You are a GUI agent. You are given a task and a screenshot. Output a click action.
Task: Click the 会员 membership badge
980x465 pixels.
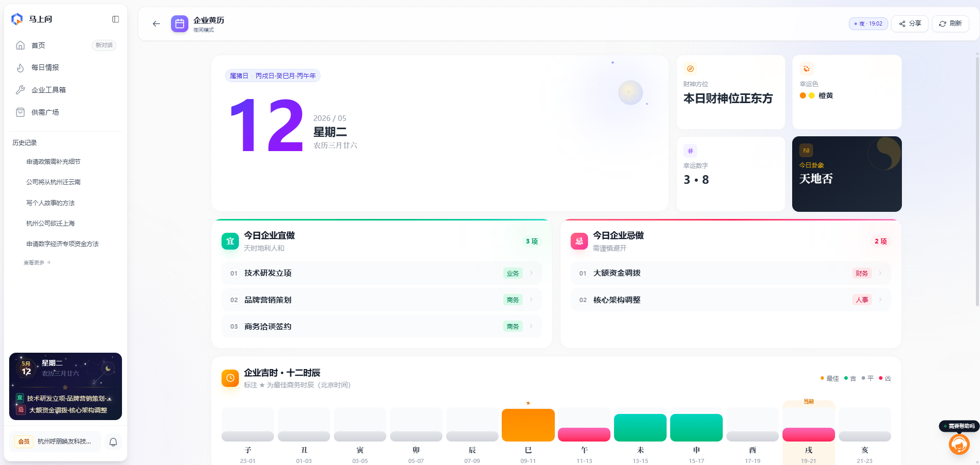pyautogui.click(x=23, y=442)
